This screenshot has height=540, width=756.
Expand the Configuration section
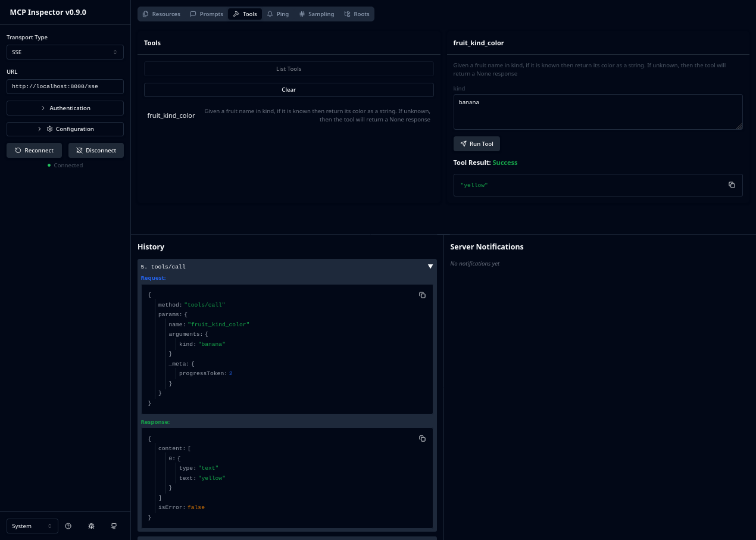click(x=65, y=129)
